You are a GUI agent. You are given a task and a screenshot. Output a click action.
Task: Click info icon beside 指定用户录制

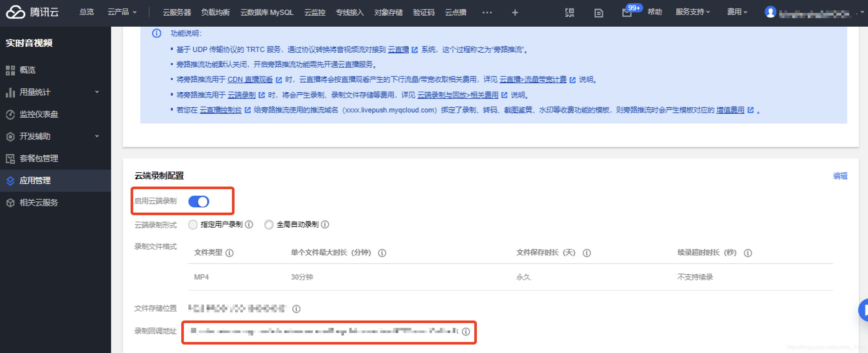pos(249,225)
